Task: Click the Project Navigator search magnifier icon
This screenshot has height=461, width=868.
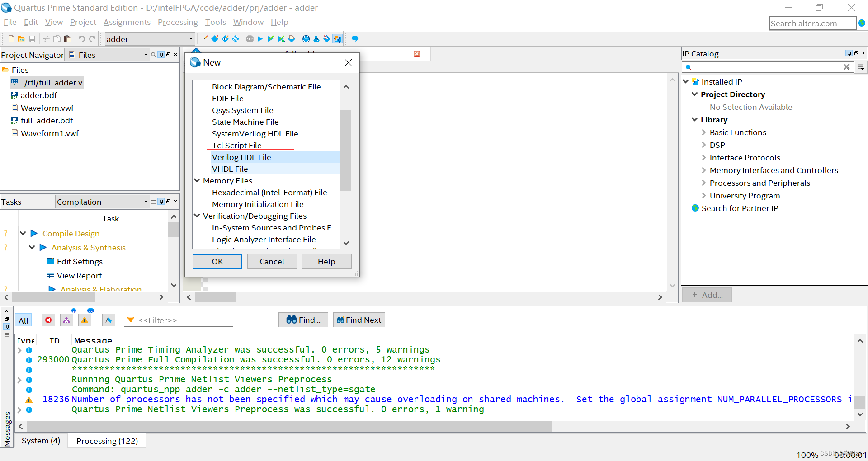Action: pyautogui.click(x=154, y=55)
